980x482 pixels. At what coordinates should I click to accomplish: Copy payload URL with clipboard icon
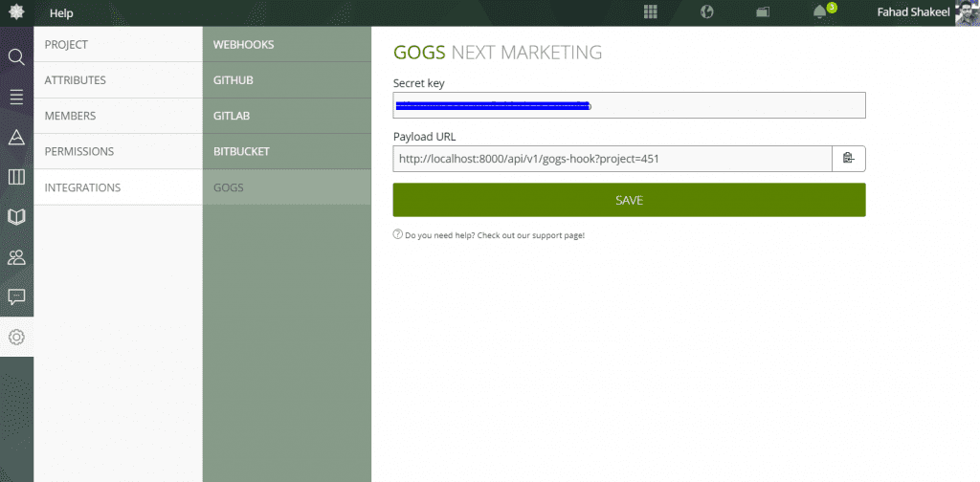tap(849, 159)
